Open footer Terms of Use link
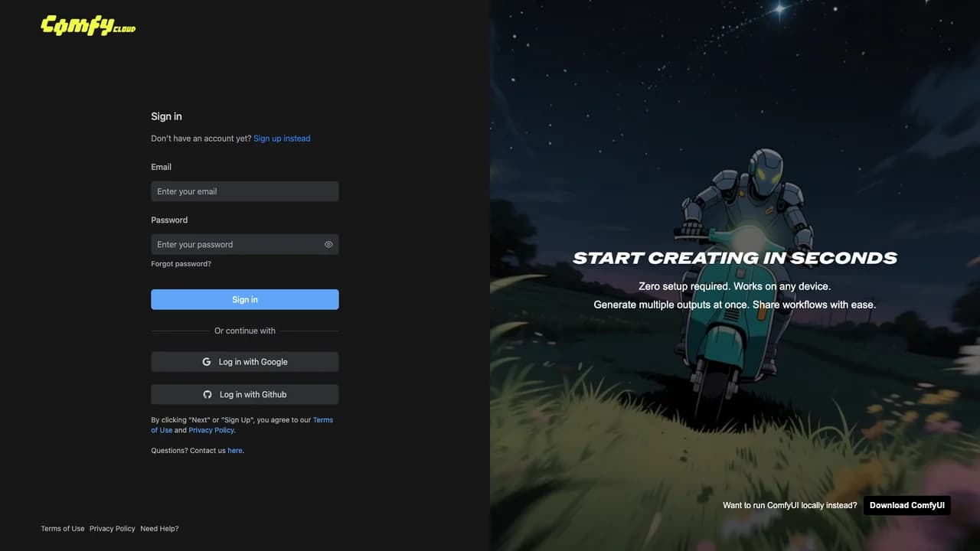The width and height of the screenshot is (980, 551). (x=63, y=529)
